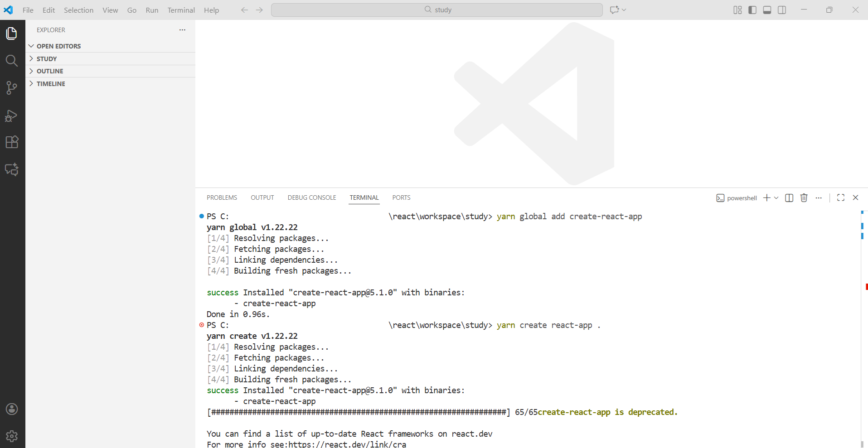Open the File menu
The width and height of the screenshot is (868, 448).
click(28, 10)
